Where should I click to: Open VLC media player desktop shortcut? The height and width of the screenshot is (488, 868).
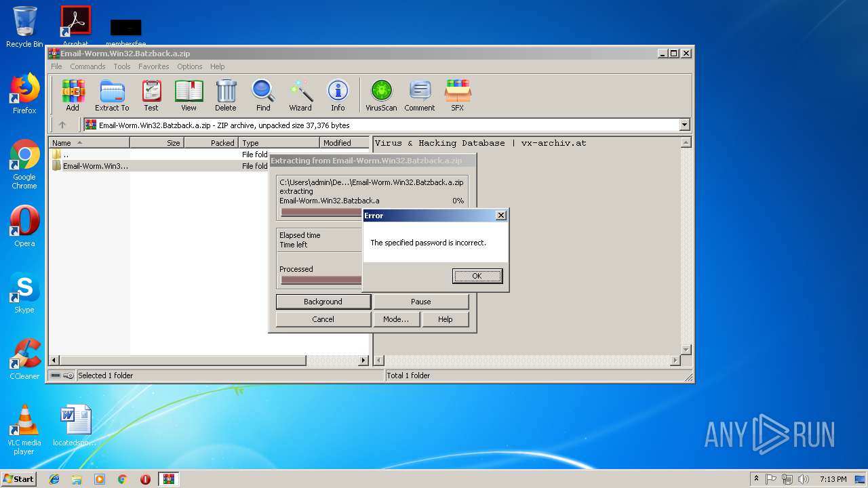(x=24, y=430)
